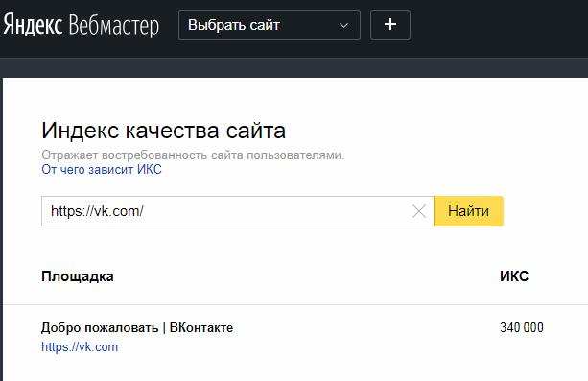Select Добро пожаловать | ВКонтакте title
This screenshot has height=381, width=588.
137,327
